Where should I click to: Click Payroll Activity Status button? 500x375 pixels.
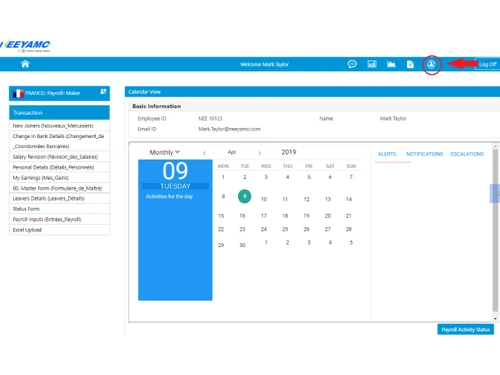click(x=465, y=329)
